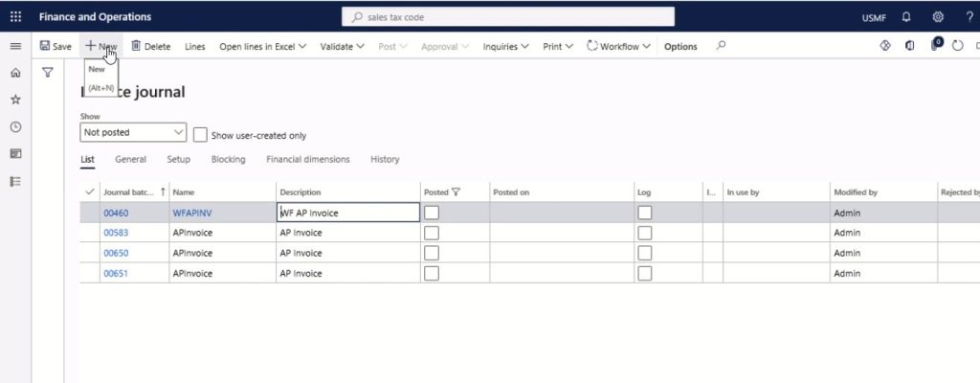Edit the WF AP Invoice description field
980x383 pixels.
tap(348, 213)
